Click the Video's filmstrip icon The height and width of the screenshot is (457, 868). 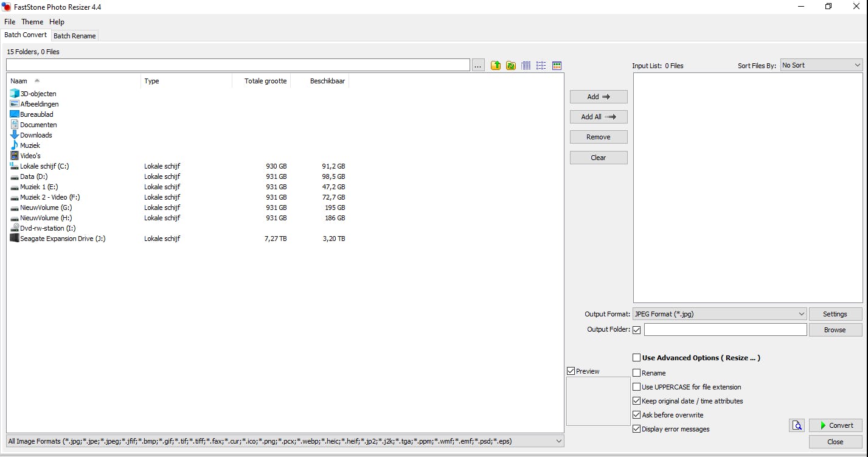click(x=15, y=156)
